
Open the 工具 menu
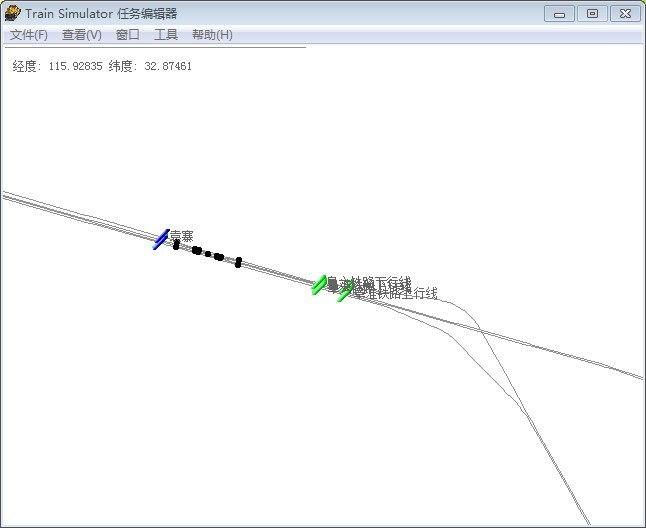[x=166, y=35]
